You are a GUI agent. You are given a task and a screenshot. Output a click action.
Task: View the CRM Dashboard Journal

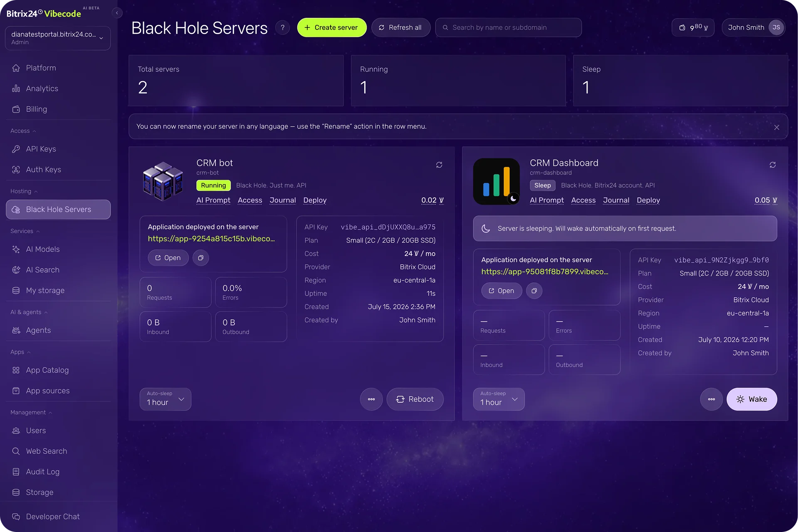pyautogui.click(x=616, y=200)
